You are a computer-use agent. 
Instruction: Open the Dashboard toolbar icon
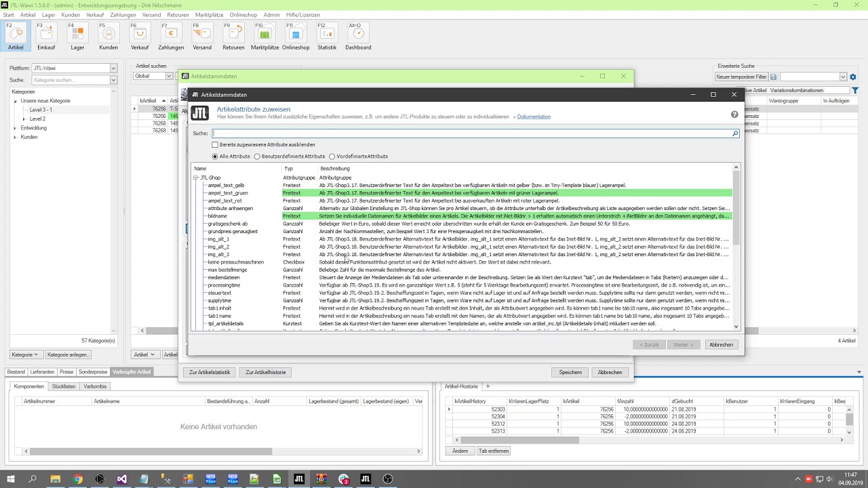358,37
